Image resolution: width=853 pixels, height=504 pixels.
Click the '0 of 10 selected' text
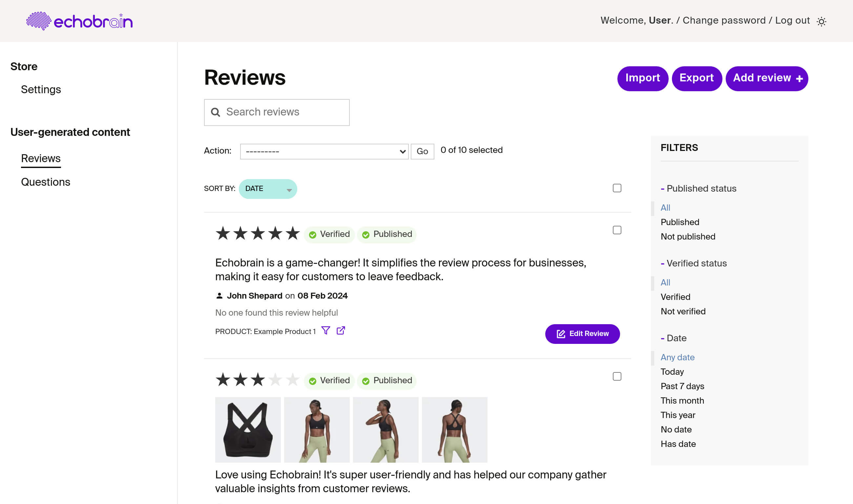click(x=471, y=150)
